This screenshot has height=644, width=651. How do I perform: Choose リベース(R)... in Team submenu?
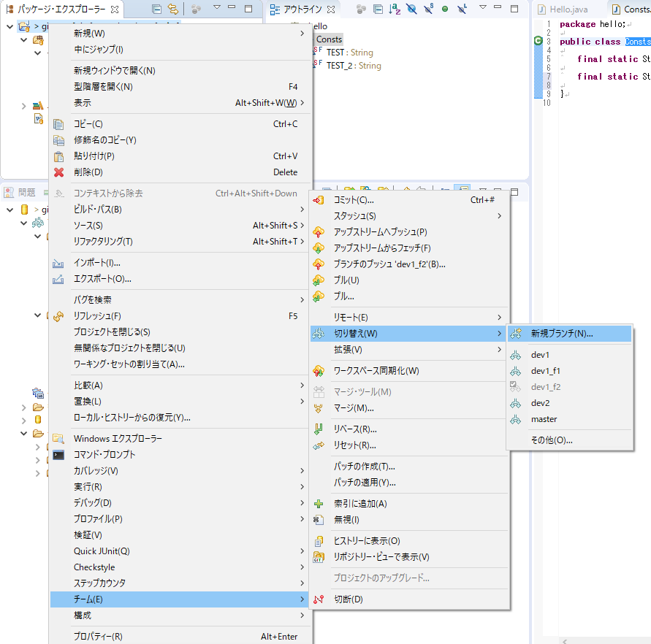[409, 429]
